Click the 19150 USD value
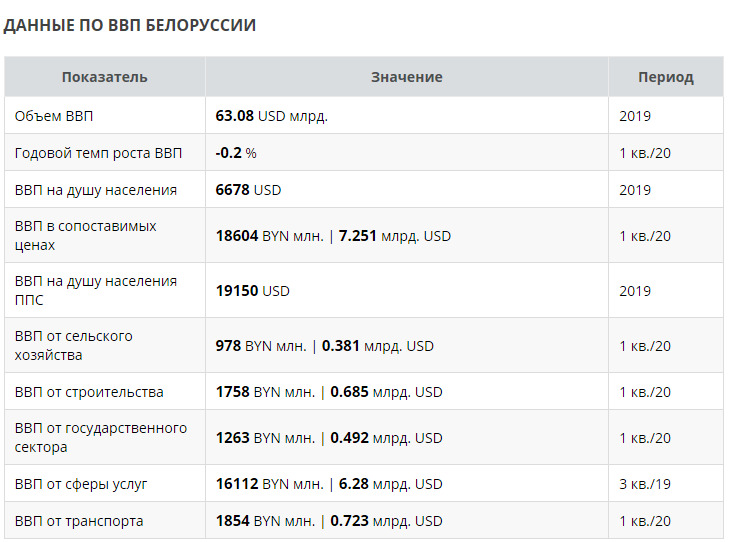This screenshot has width=733, height=542. (x=252, y=291)
